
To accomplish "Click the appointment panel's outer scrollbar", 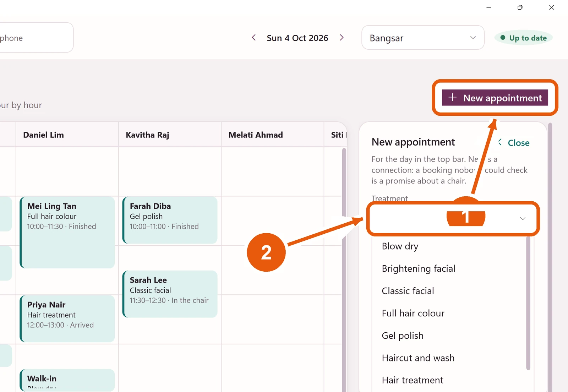I will click(550, 257).
